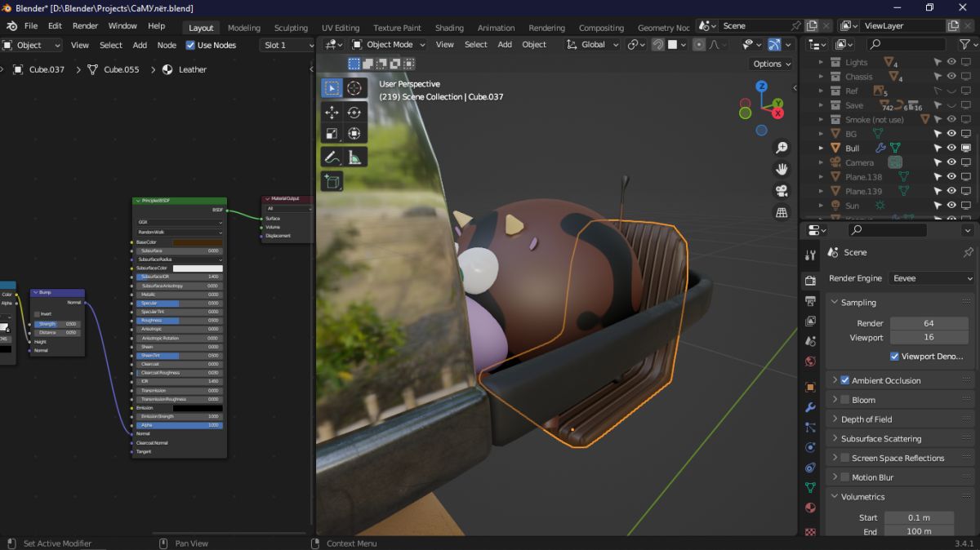Viewport: 980px width, 550px height.
Task: Disable the Ambient Occlusion checkbox
Action: tap(844, 380)
